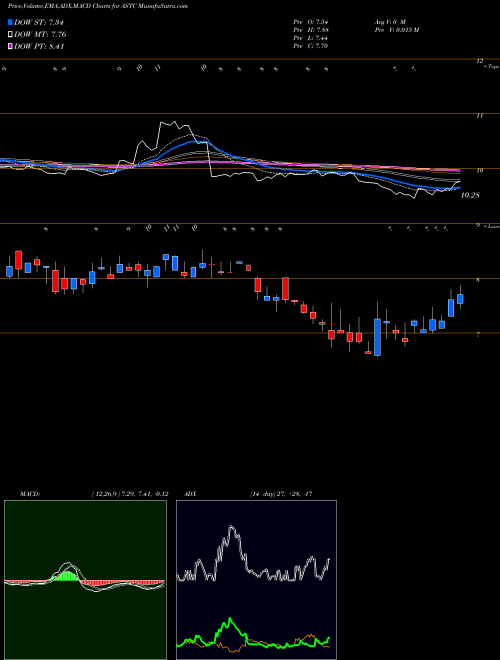Click the chart title mentioning ASTC MunafaSutra.com
The height and width of the screenshot is (660, 500).
pyautogui.click(x=98, y=6)
